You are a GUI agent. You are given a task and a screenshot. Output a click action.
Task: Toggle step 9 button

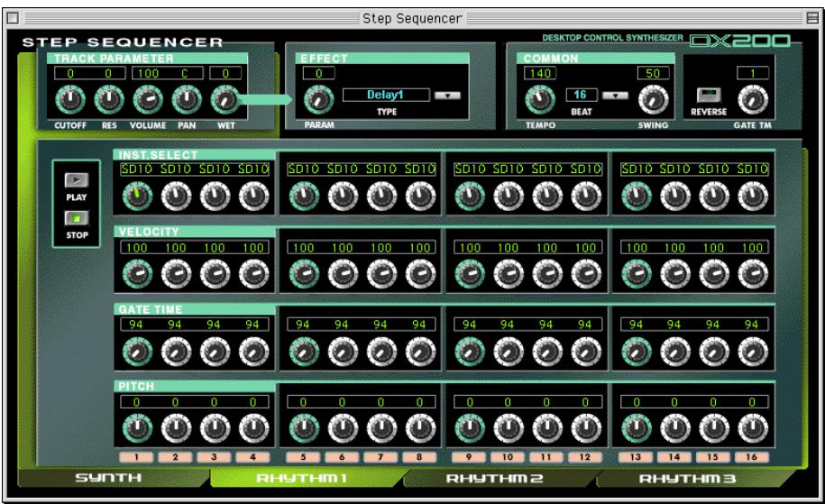click(469, 457)
